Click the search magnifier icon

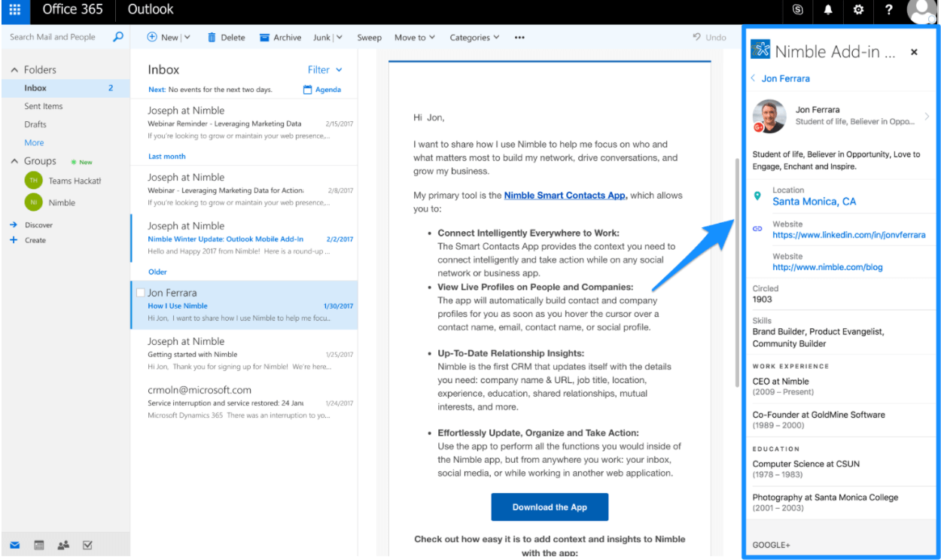(118, 36)
